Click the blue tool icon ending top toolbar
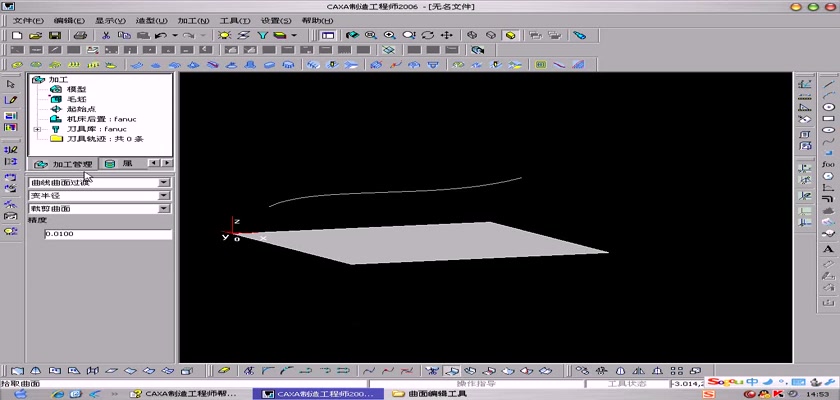Image resolution: width=840 pixels, height=400 pixels. coord(579,35)
